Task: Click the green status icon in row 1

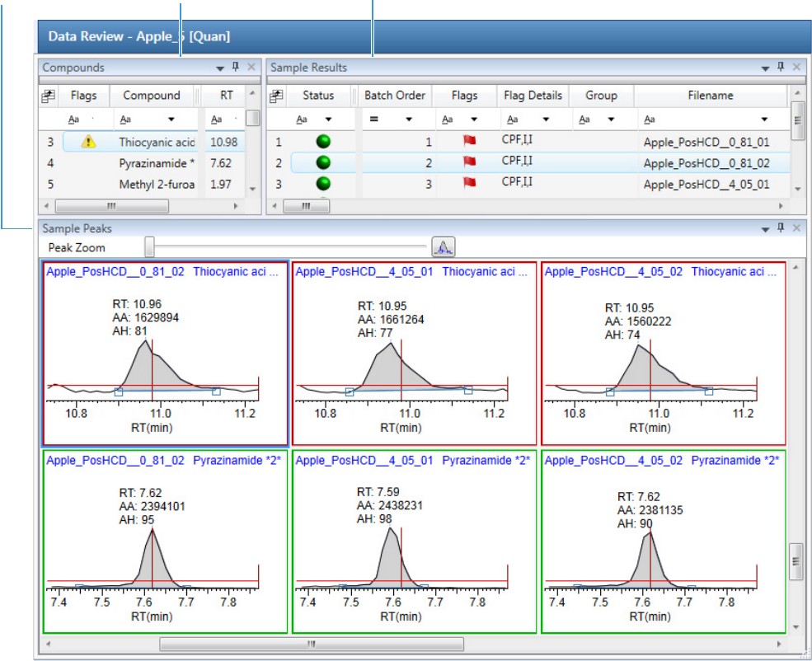Action: point(323,142)
